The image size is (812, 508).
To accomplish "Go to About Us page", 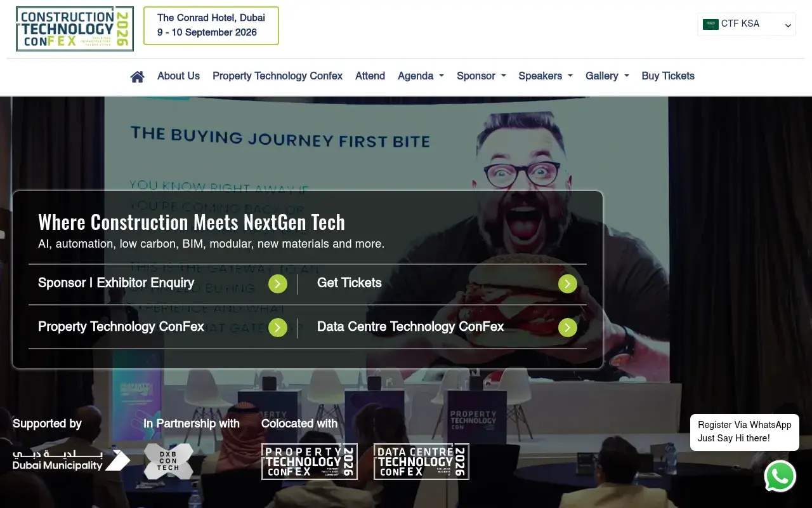I will (x=178, y=76).
